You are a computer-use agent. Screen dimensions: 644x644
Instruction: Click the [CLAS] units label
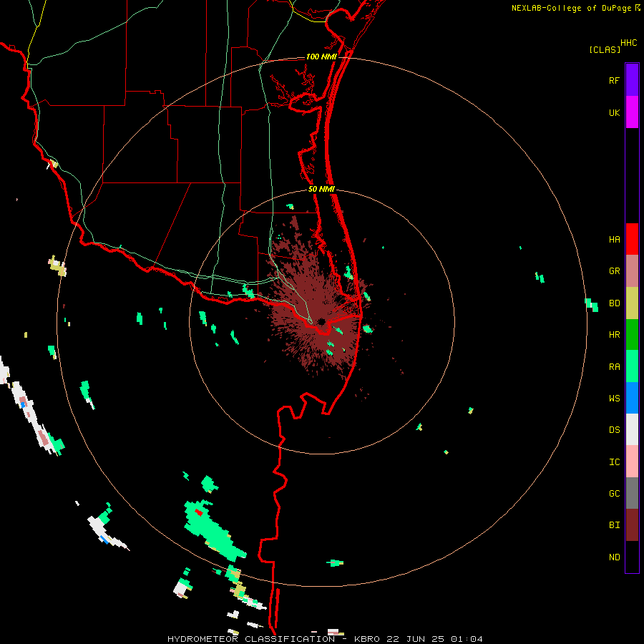pos(605,49)
